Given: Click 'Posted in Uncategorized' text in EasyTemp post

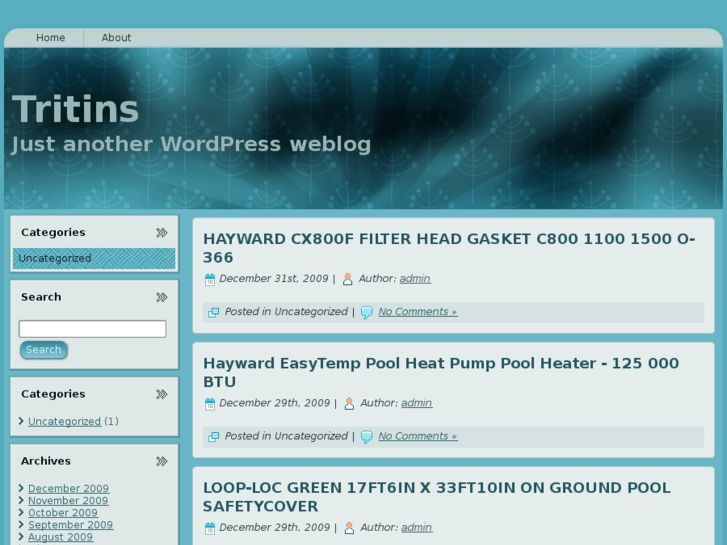Looking at the screenshot, I should pyautogui.click(x=286, y=436).
